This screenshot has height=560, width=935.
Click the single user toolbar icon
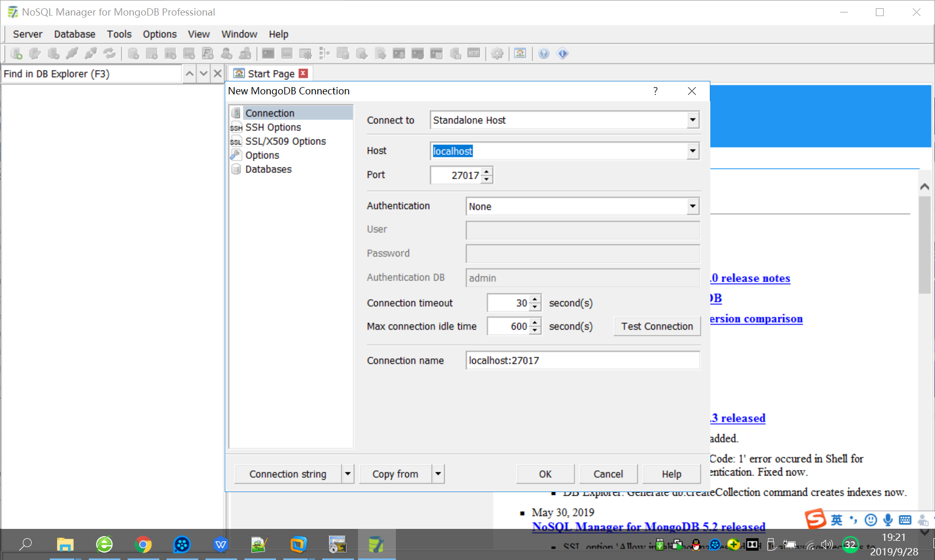click(x=226, y=53)
